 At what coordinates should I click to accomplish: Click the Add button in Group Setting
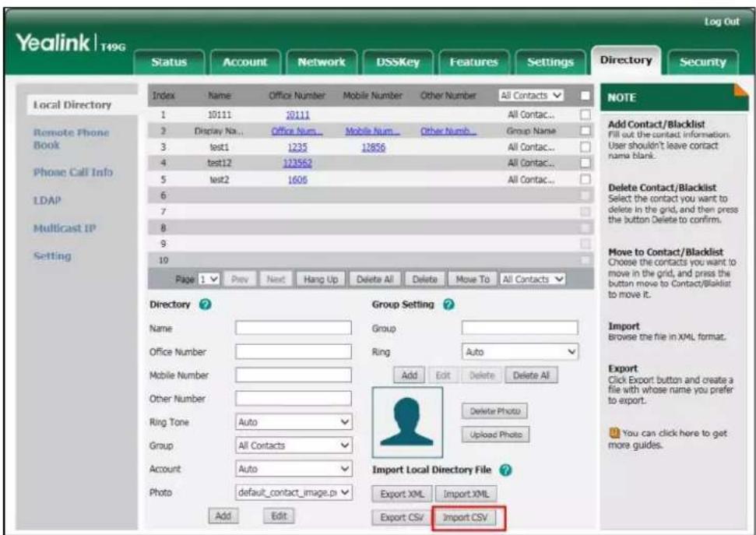pyautogui.click(x=410, y=375)
